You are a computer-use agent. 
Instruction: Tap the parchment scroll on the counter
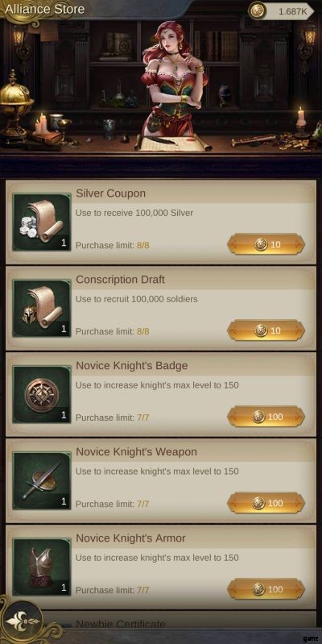click(173, 143)
